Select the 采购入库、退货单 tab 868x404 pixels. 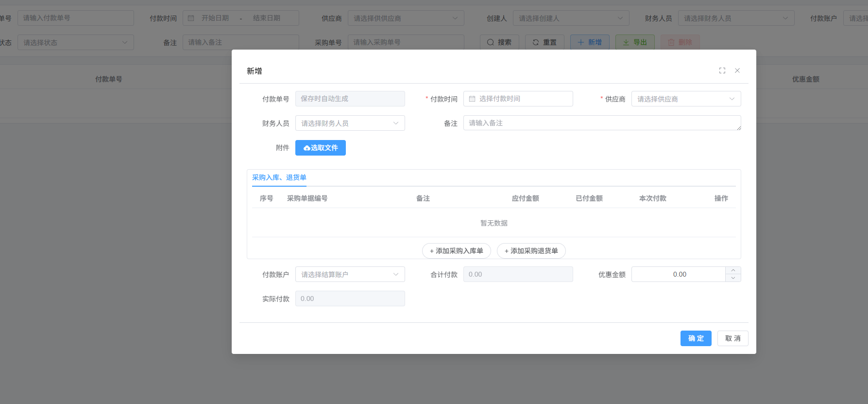[x=279, y=177]
